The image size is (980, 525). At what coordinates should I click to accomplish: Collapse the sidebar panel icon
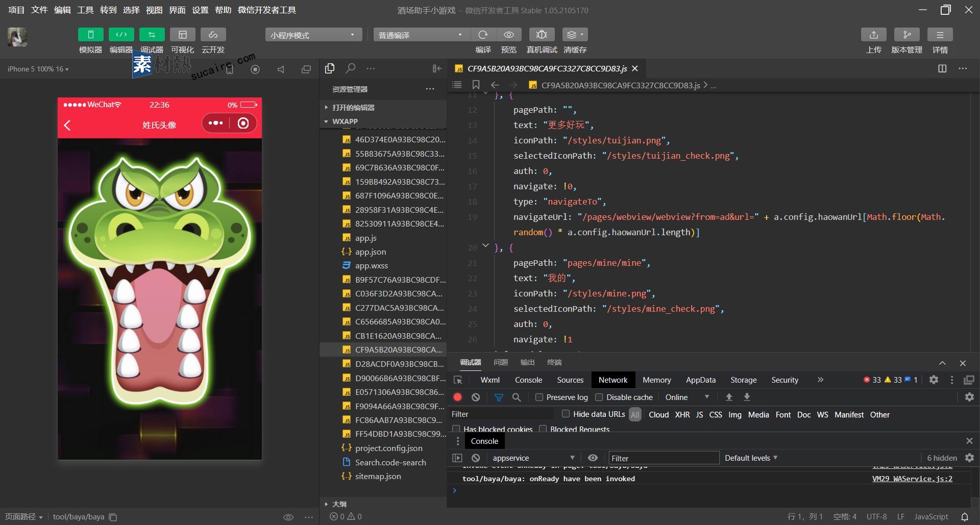point(437,68)
